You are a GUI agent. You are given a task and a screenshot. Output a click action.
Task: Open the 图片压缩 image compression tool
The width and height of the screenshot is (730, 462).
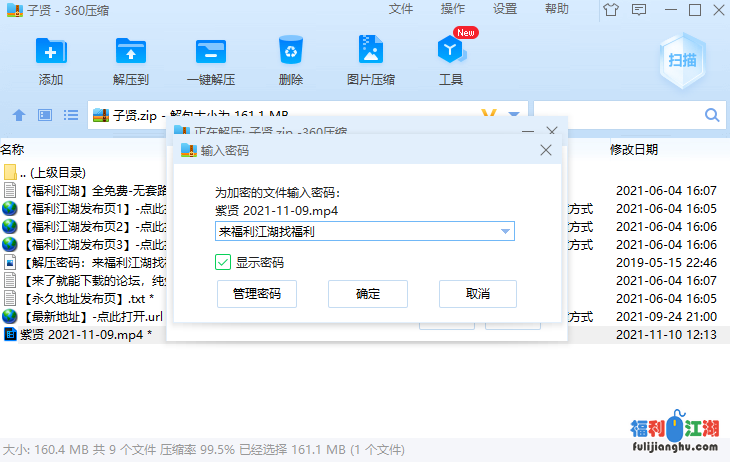pos(372,51)
